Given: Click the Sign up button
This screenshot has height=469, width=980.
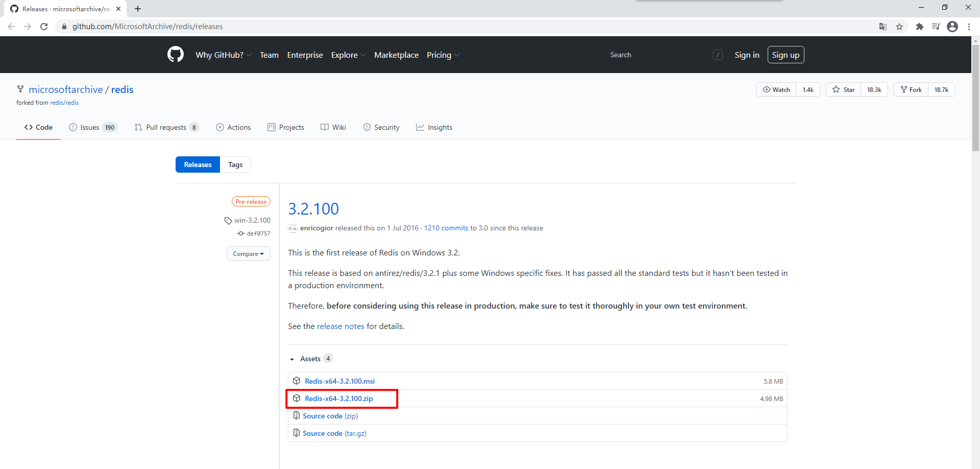Looking at the screenshot, I should (x=786, y=55).
